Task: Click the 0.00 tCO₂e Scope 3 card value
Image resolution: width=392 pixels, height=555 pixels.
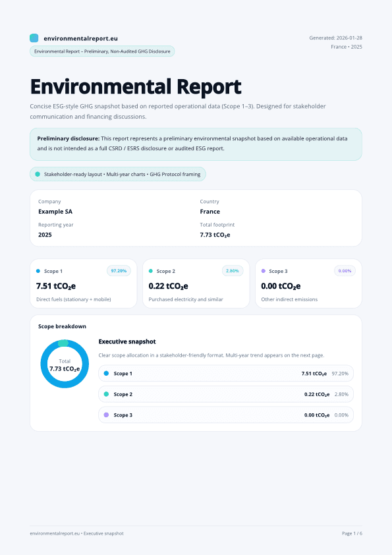Action: pyautogui.click(x=281, y=286)
